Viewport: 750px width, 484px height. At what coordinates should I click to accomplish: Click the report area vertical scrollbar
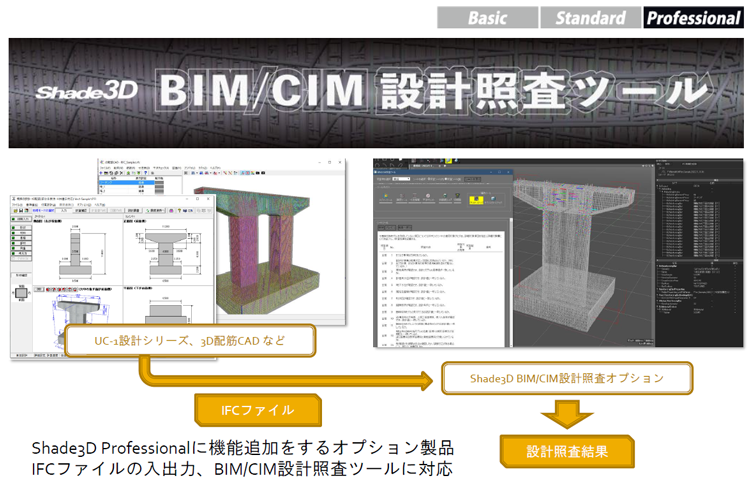tap(511, 282)
